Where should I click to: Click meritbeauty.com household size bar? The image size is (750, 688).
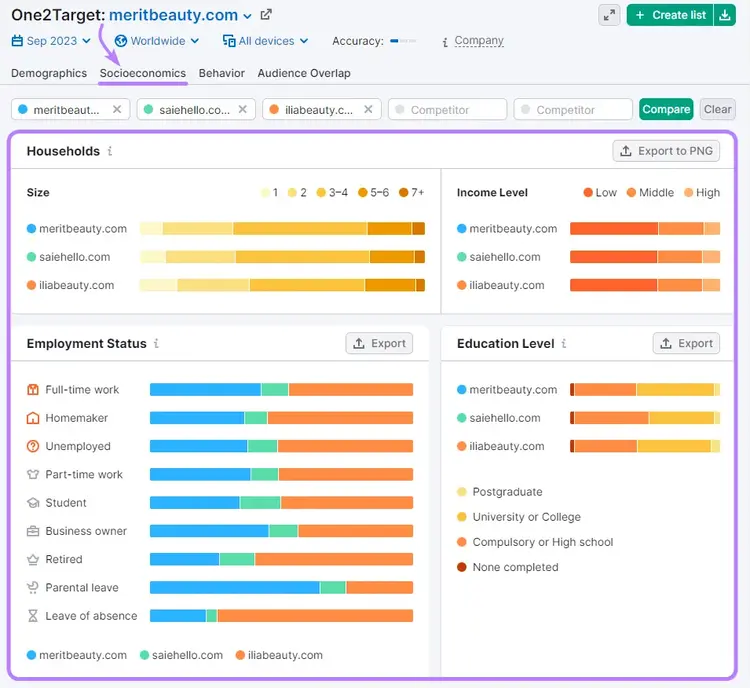(282, 229)
